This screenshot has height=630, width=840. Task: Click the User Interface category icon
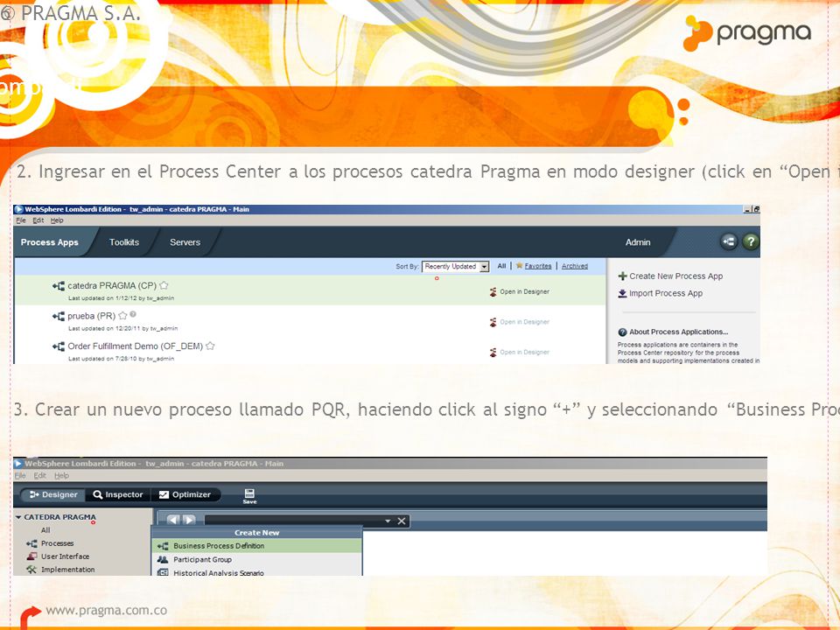coord(31,556)
